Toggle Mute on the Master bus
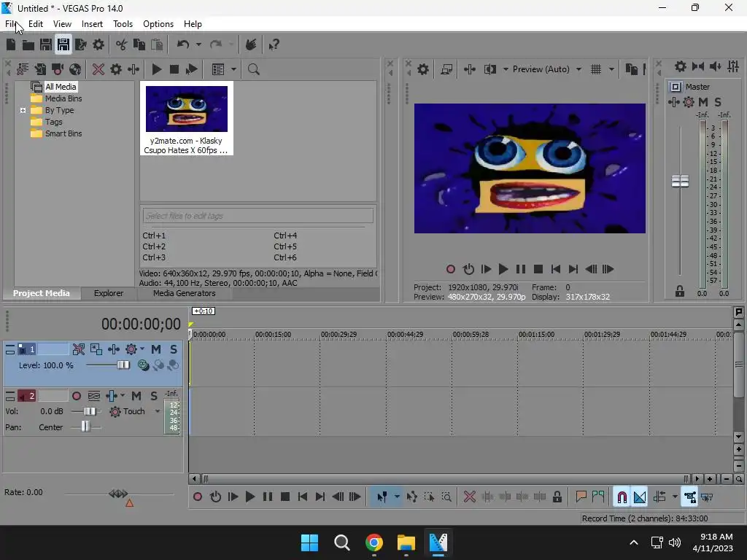Screen dimensions: 747x560 coord(703,102)
